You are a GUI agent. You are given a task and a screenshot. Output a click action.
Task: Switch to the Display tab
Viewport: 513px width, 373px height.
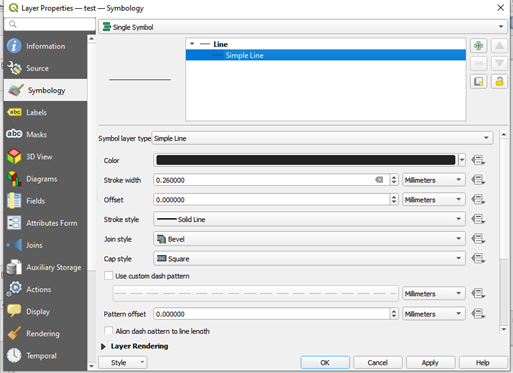[46, 312]
